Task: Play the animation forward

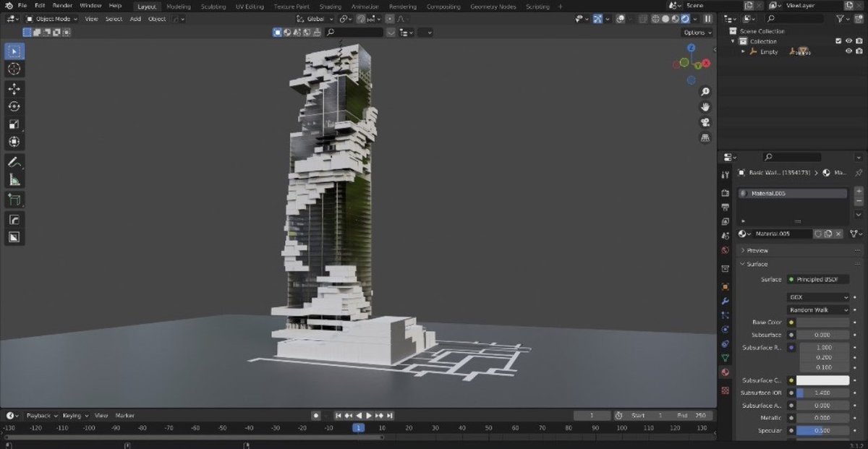Action: click(x=369, y=416)
